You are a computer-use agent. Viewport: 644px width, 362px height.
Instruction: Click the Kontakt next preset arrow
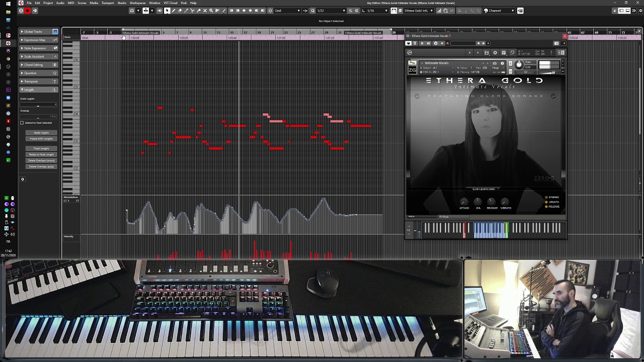tap(478, 53)
